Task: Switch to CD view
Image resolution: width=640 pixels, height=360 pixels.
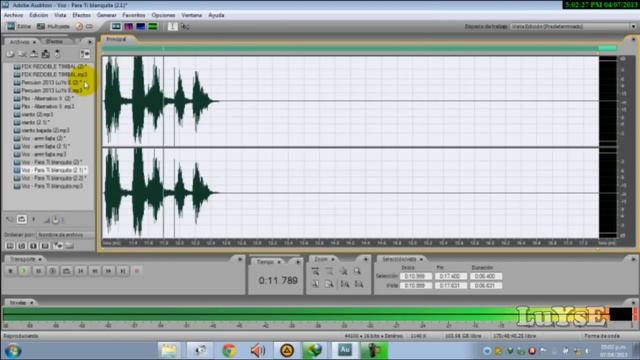Action: click(84, 27)
